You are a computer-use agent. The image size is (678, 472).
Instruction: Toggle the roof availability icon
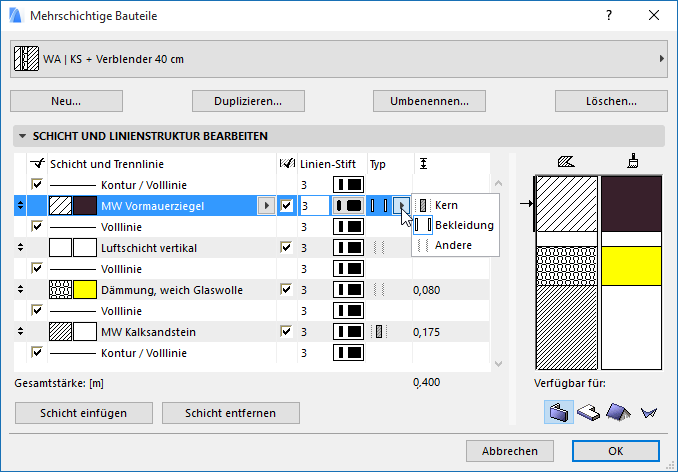coord(619,412)
